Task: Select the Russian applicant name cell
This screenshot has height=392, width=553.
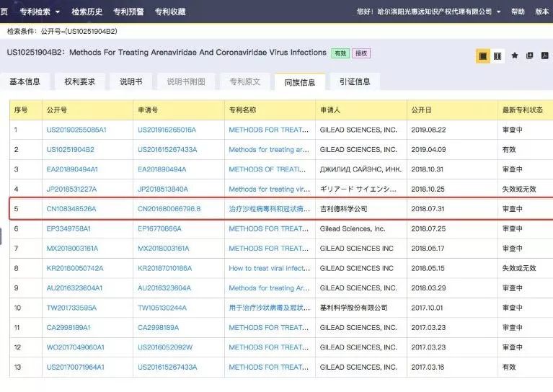Action: tap(360, 169)
